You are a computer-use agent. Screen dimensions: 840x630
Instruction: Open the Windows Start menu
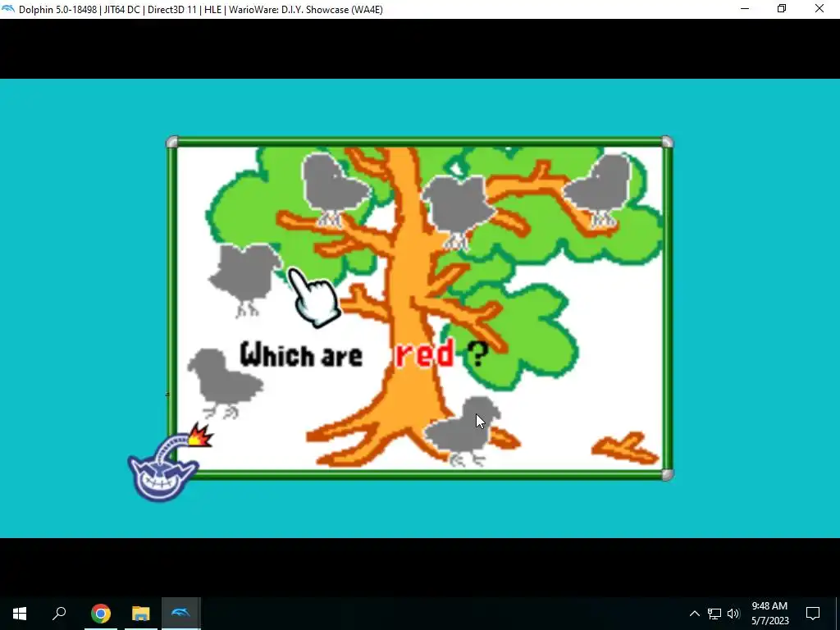20,614
